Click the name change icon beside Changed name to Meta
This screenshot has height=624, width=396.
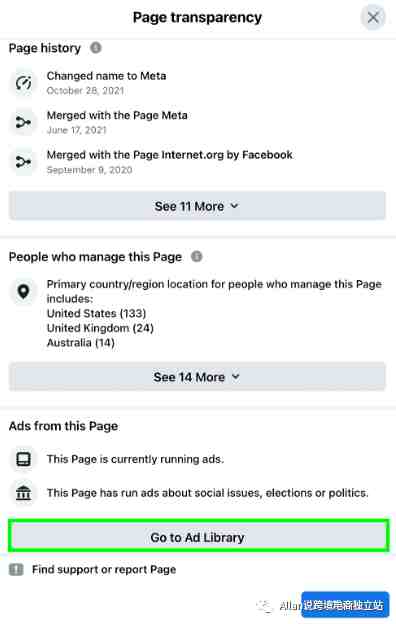coord(23,83)
